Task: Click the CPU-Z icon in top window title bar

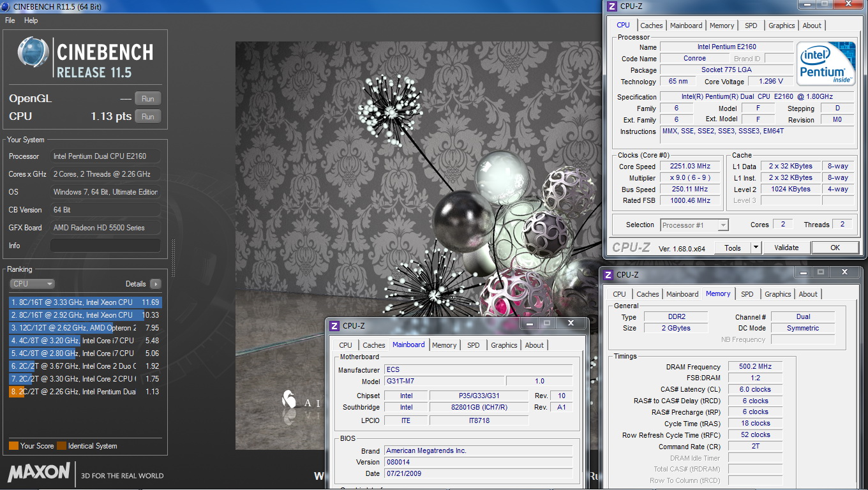Action: click(612, 6)
